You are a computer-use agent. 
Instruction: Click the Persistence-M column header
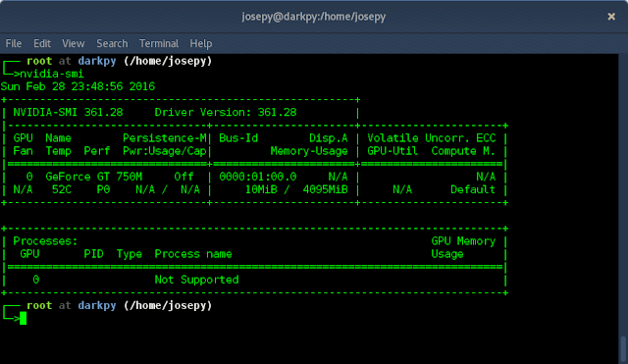165,138
